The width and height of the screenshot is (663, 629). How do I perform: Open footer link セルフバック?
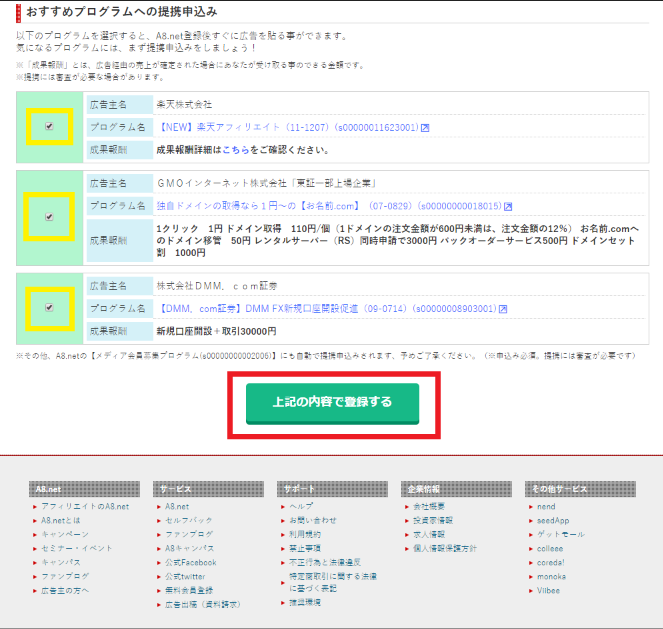click(189, 520)
